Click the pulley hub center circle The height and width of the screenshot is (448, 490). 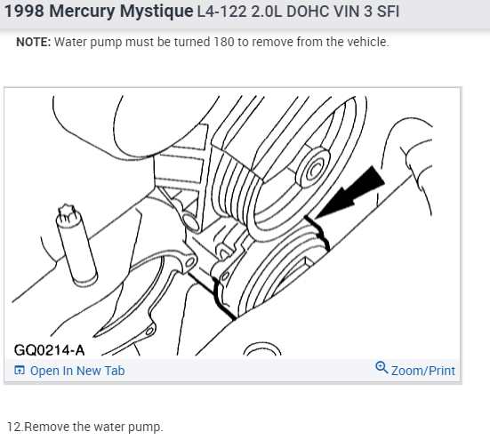[x=314, y=170]
